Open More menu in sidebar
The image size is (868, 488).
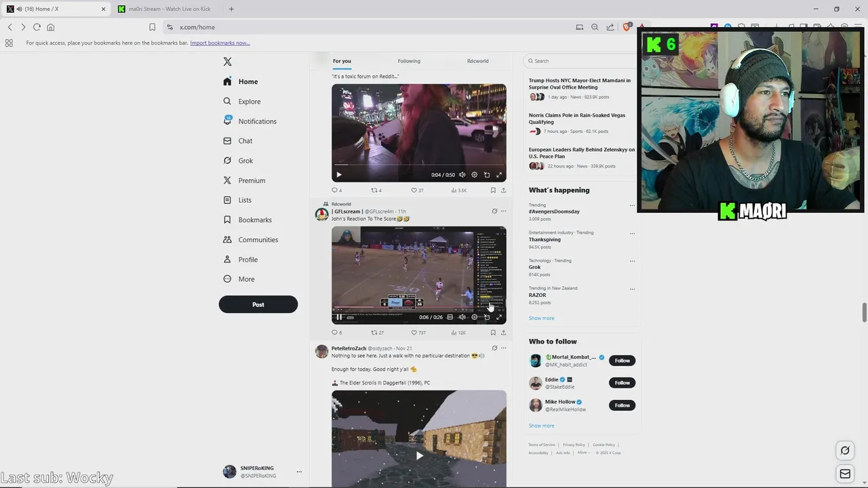(239, 279)
